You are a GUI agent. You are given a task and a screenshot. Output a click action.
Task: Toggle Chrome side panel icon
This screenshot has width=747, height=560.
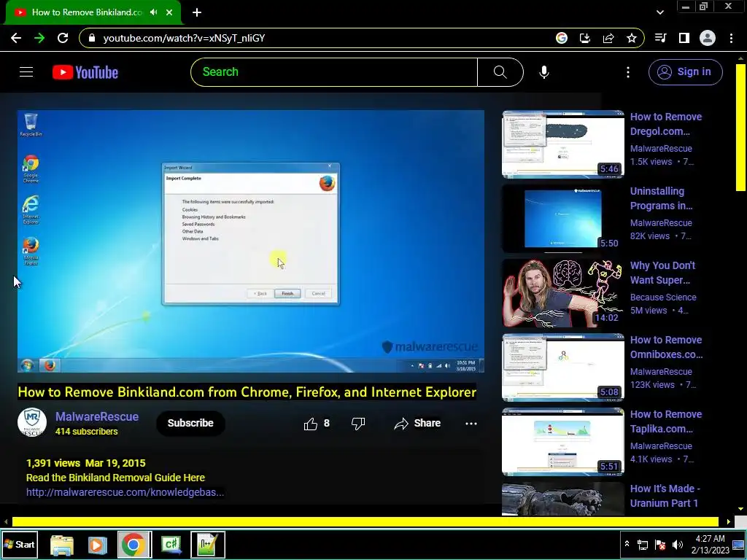click(684, 38)
